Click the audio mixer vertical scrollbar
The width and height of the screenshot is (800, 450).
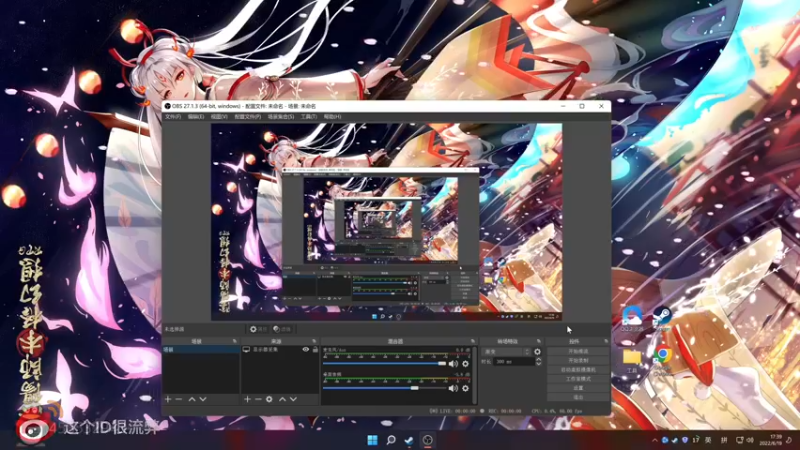click(474, 376)
